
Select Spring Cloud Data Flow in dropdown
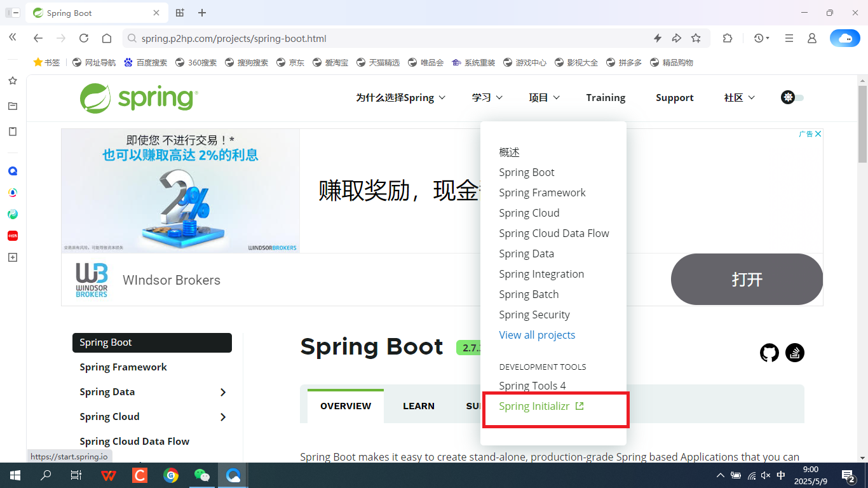point(554,233)
